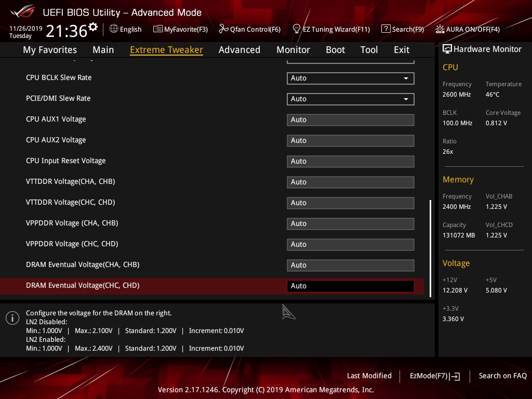Click the settings list scrollbar
532x399 pixels.
430,249
